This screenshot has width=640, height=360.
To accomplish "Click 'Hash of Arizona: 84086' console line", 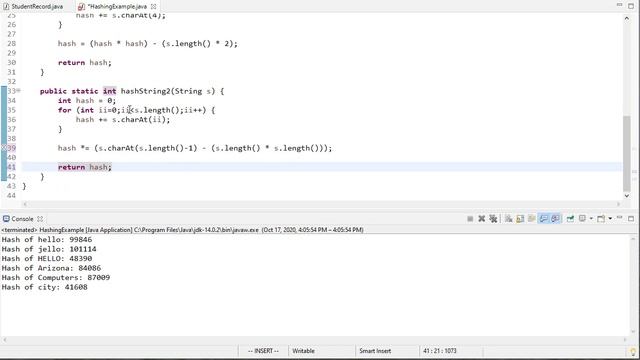I will pos(51,268).
